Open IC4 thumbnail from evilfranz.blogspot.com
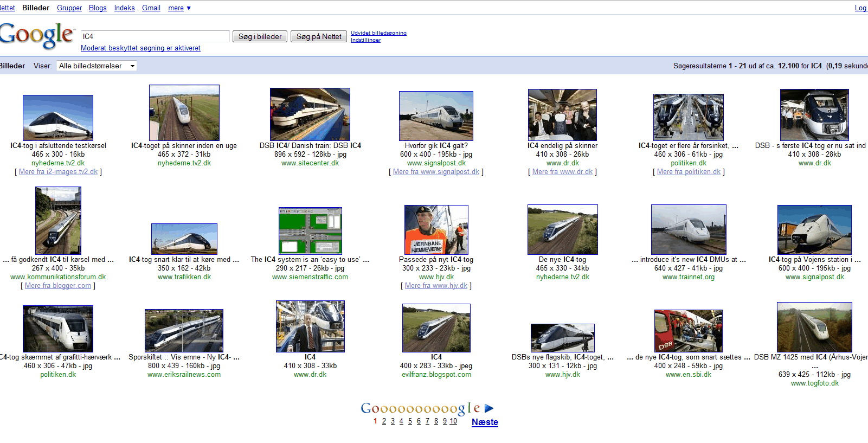Screen dimensions: 868x443 click(436, 328)
